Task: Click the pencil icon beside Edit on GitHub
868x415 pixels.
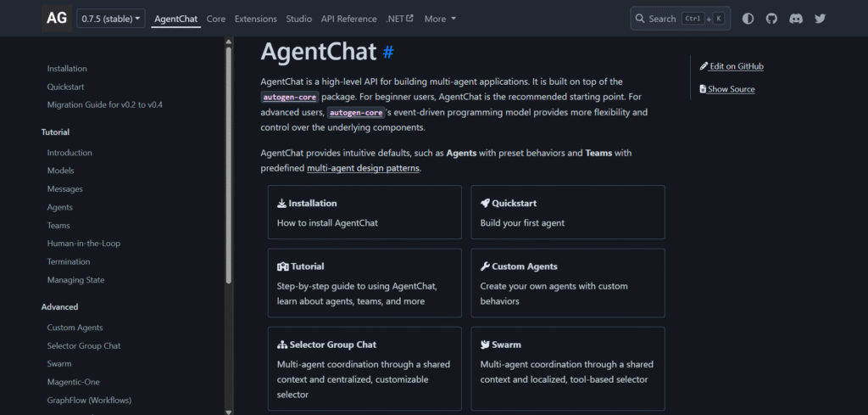Action: pyautogui.click(x=704, y=66)
